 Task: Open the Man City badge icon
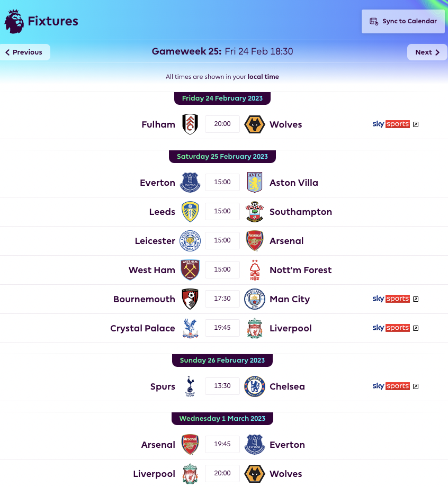(x=254, y=299)
